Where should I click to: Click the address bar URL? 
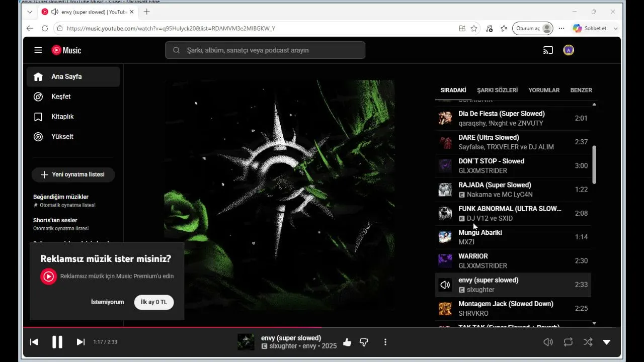click(x=171, y=29)
